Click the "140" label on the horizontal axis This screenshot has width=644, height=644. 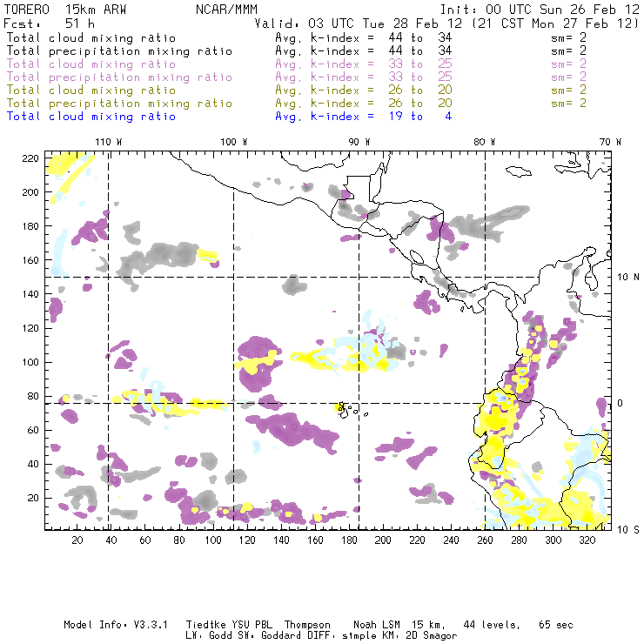[281, 540]
